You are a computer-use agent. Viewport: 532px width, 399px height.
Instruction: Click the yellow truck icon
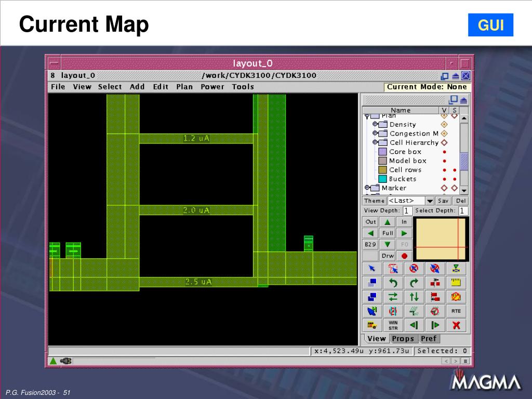click(372, 325)
